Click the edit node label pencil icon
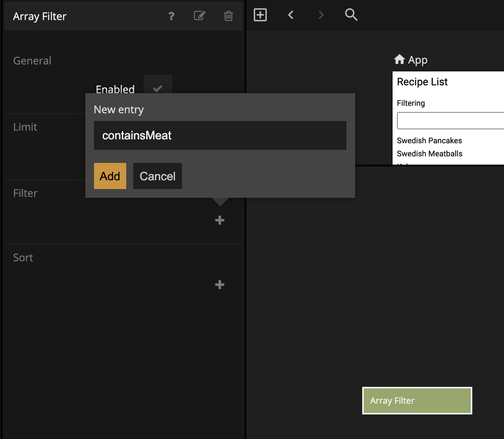This screenshot has width=504, height=439. [x=199, y=16]
